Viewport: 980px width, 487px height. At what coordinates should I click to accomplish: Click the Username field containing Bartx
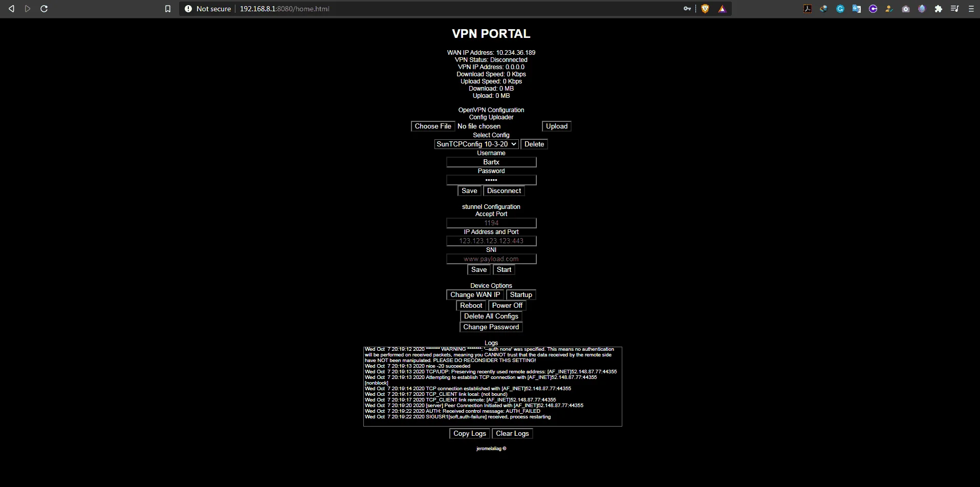491,162
